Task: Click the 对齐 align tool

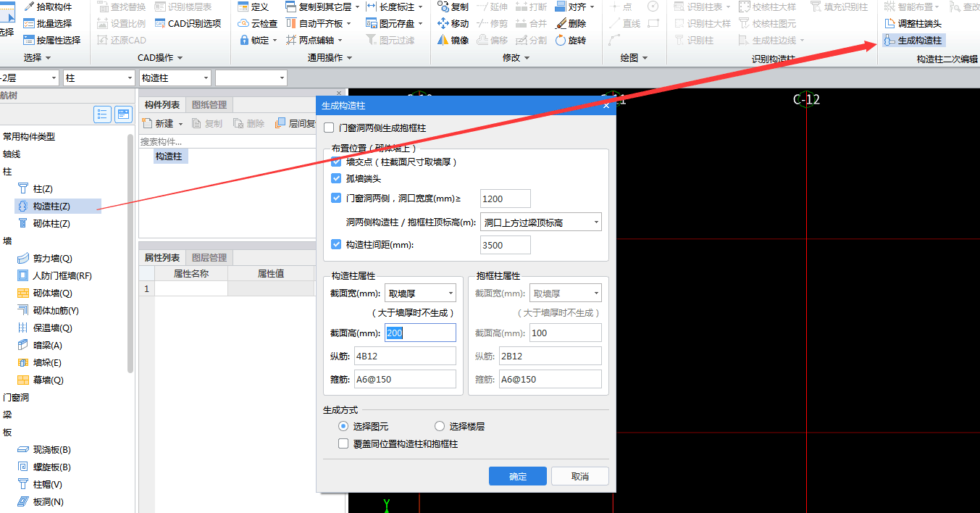Action: pos(575,7)
